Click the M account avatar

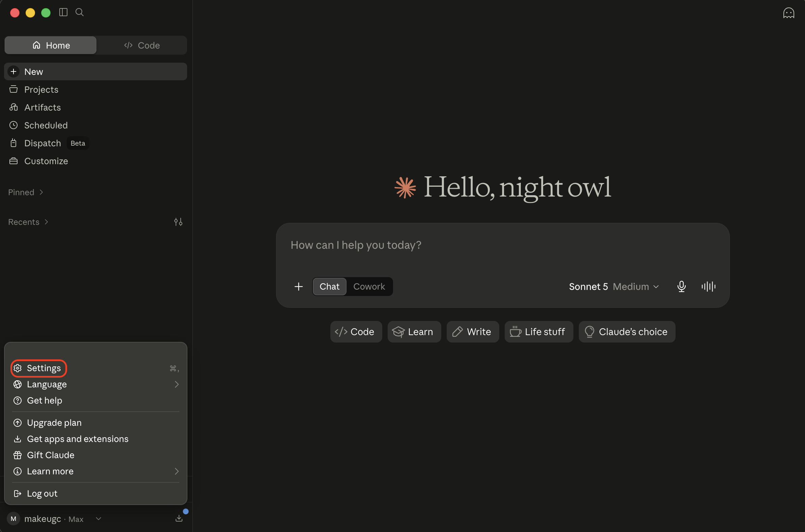pyautogui.click(x=13, y=519)
